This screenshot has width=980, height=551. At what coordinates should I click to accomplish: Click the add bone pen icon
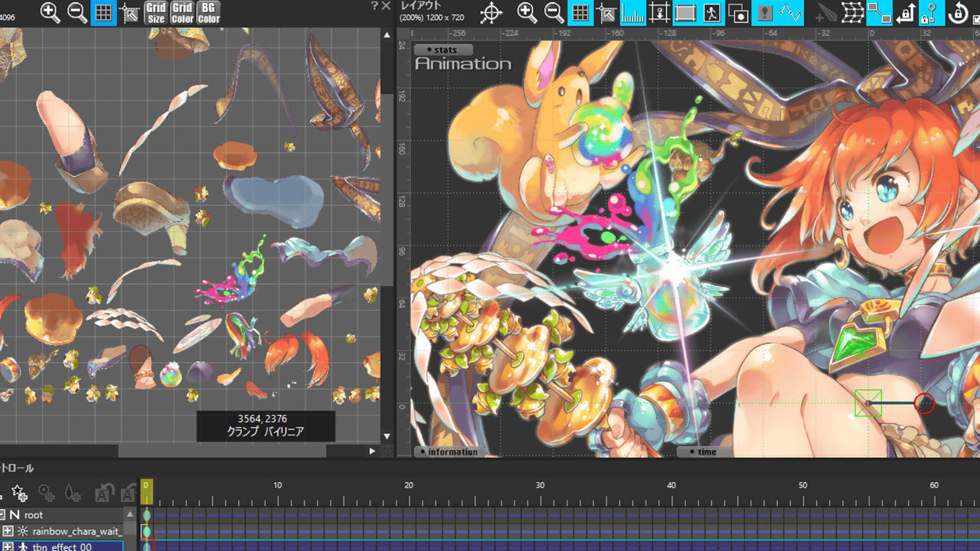[x=827, y=13]
